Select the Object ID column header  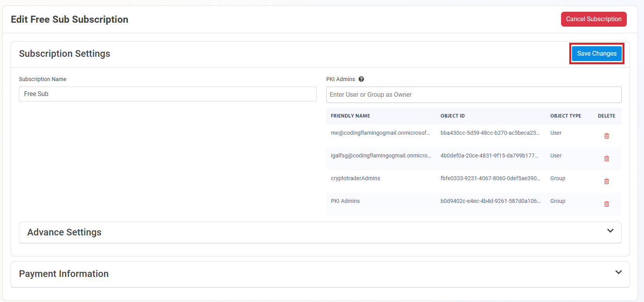coord(452,116)
